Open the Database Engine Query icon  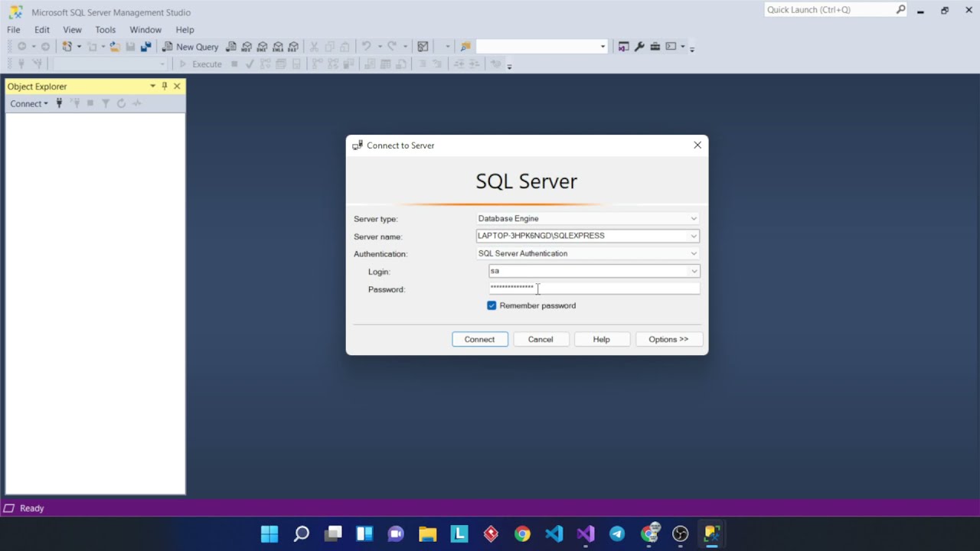coord(231,47)
